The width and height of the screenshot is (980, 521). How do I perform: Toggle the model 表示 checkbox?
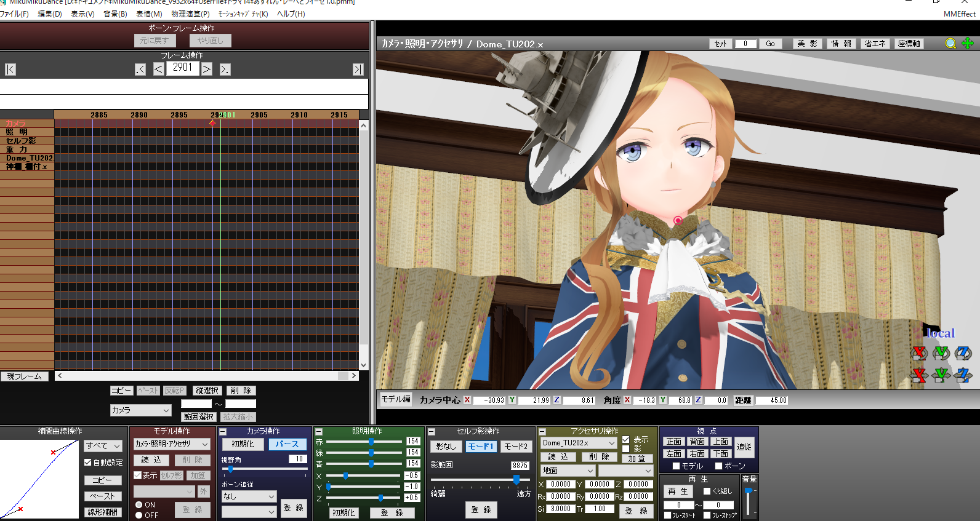137,475
